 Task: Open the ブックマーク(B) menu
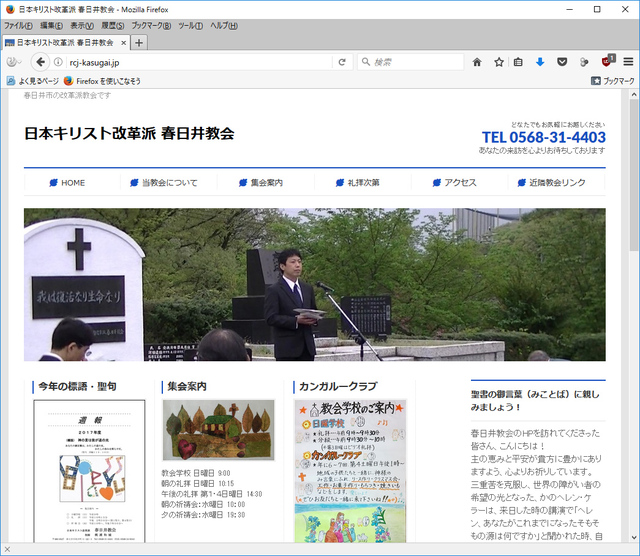151,25
